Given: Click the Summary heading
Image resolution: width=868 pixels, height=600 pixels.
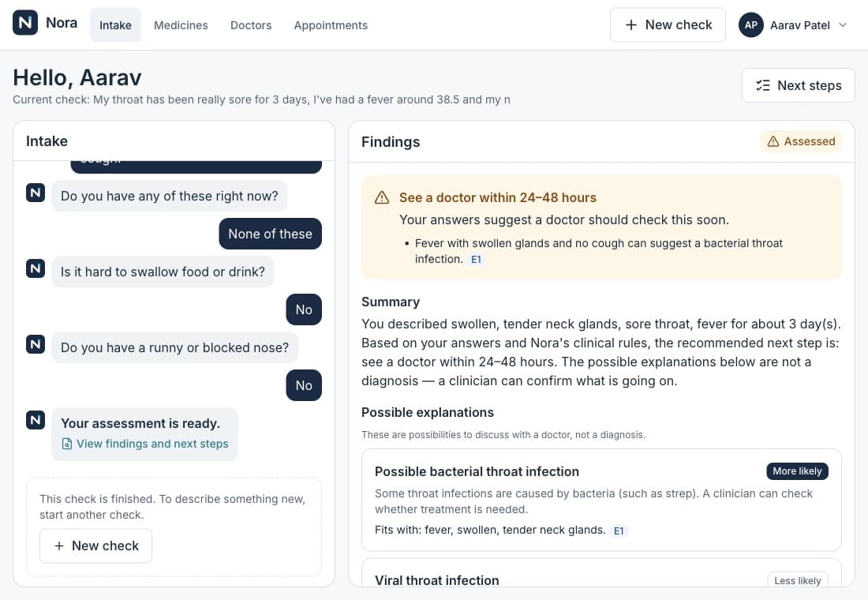Looking at the screenshot, I should pos(391,302).
